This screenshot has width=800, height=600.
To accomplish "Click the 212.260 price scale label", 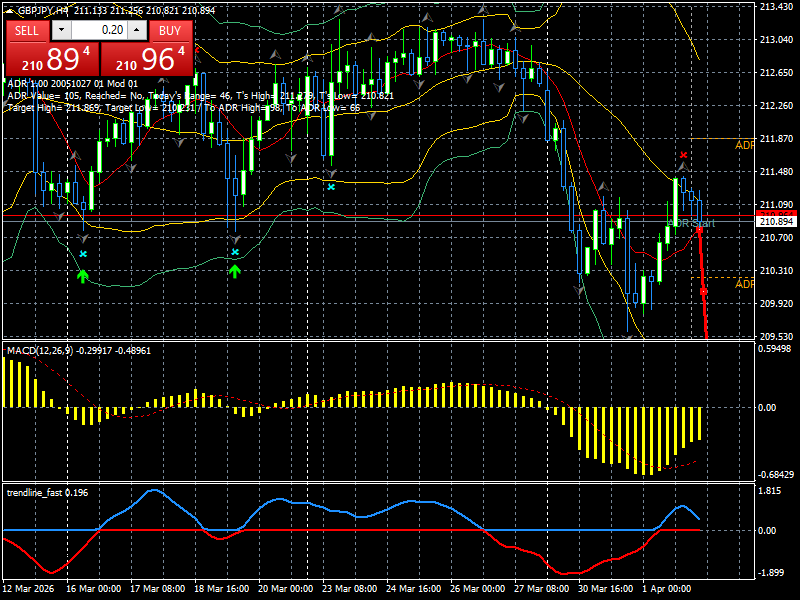I will pos(777,106).
